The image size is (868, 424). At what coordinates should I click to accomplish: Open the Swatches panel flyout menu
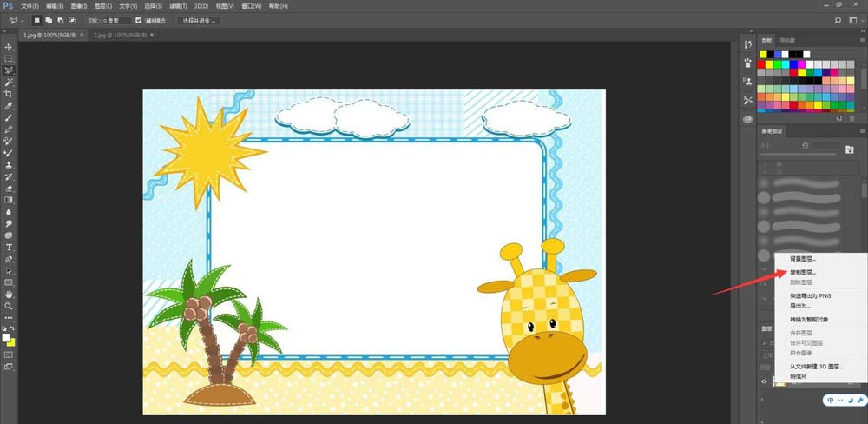click(862, 40)
